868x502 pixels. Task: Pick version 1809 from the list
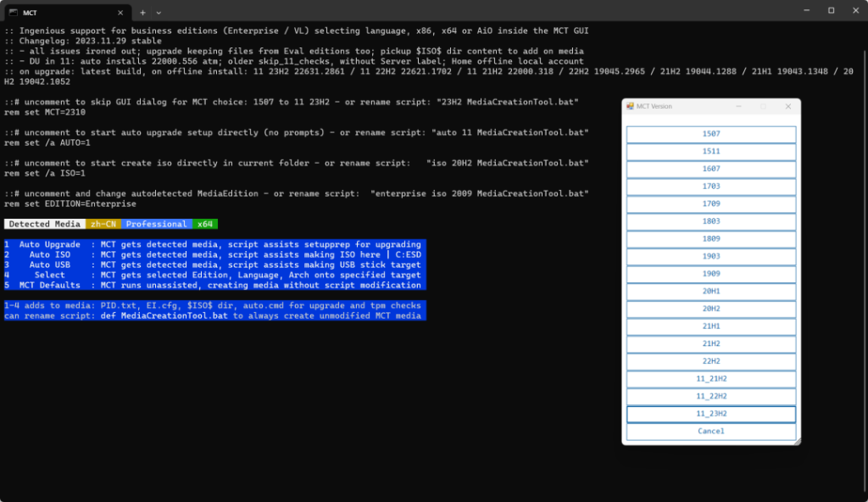711,239
